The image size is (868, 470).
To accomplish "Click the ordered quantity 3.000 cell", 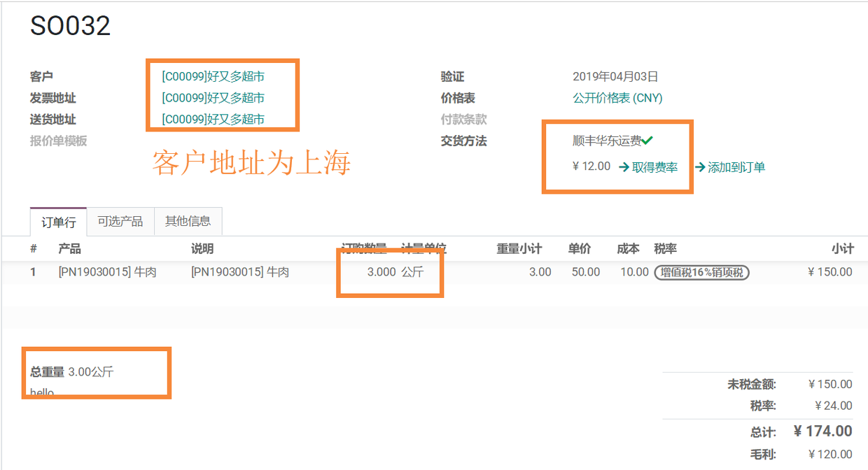I will pyautogui.click(x=381, y=272).
